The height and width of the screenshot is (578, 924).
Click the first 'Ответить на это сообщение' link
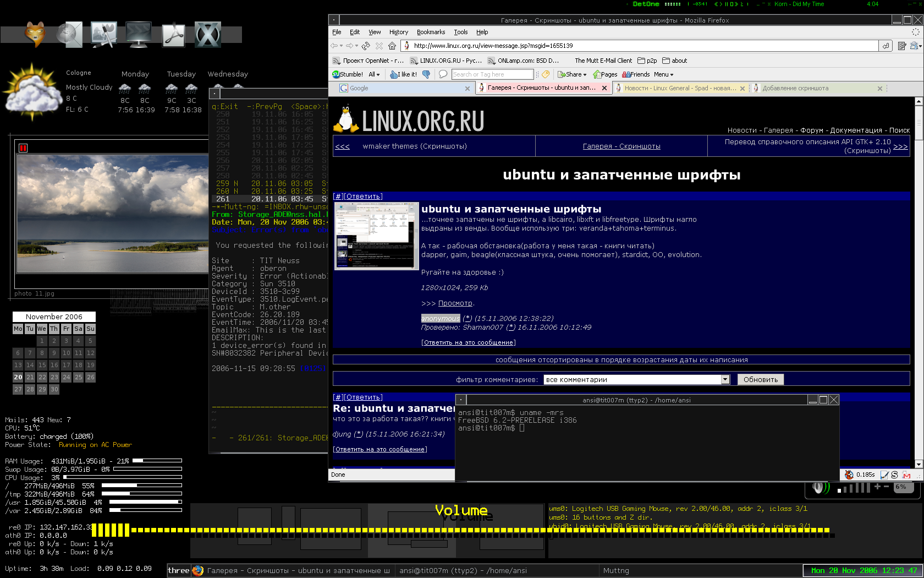469,342
